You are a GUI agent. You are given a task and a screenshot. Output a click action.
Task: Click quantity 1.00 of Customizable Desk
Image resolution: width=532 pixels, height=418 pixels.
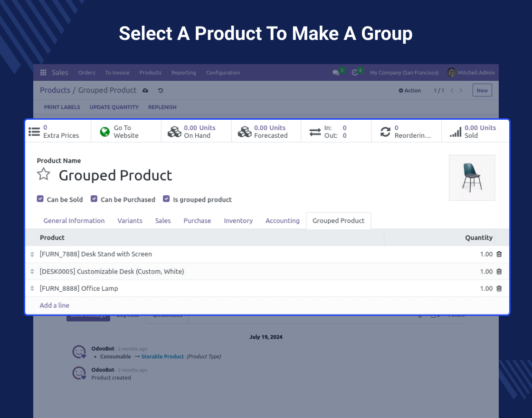point(486,271)
